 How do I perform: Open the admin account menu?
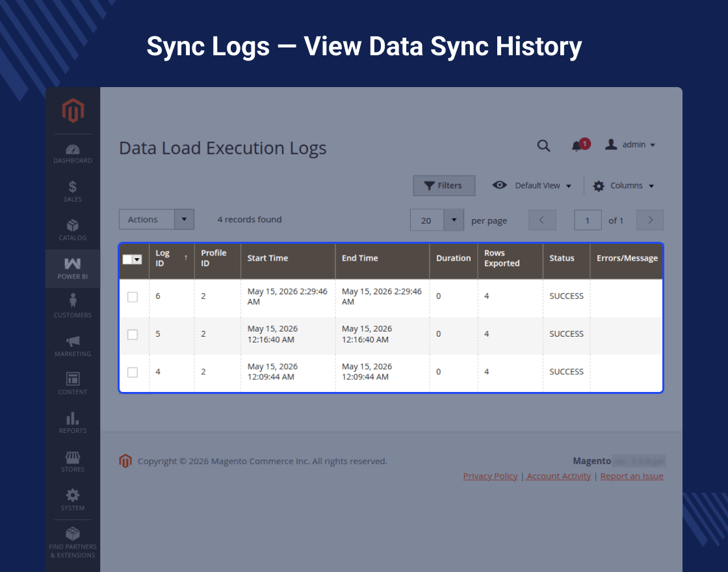click(x=630, y=145)
